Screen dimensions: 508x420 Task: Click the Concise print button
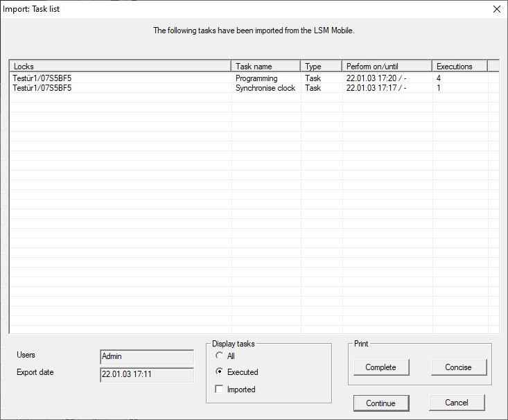(x=458, y=367)
